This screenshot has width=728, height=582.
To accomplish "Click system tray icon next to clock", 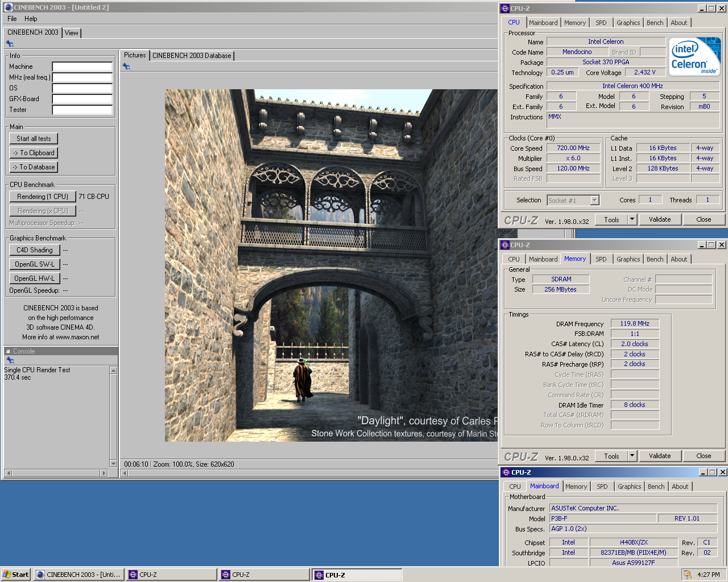I will click(688, 575).
